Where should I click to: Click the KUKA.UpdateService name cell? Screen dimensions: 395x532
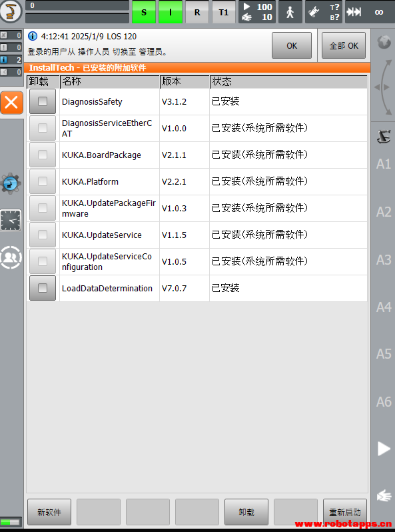tap(109, 235)
